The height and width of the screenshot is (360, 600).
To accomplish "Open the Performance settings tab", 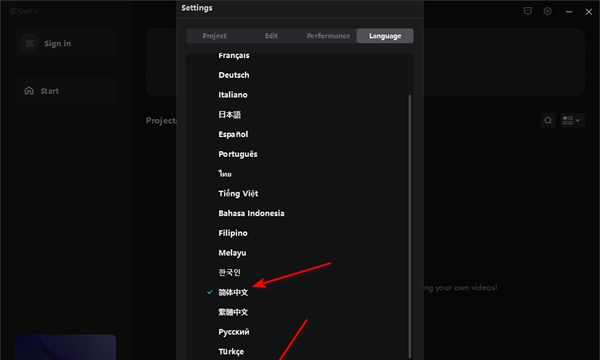I will click(328, 36).
